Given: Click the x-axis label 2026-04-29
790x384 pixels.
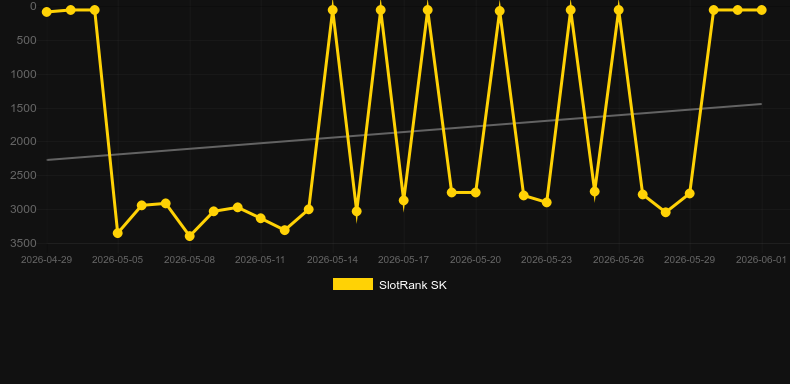Looking at the screenshot, I should coord(46,260).
